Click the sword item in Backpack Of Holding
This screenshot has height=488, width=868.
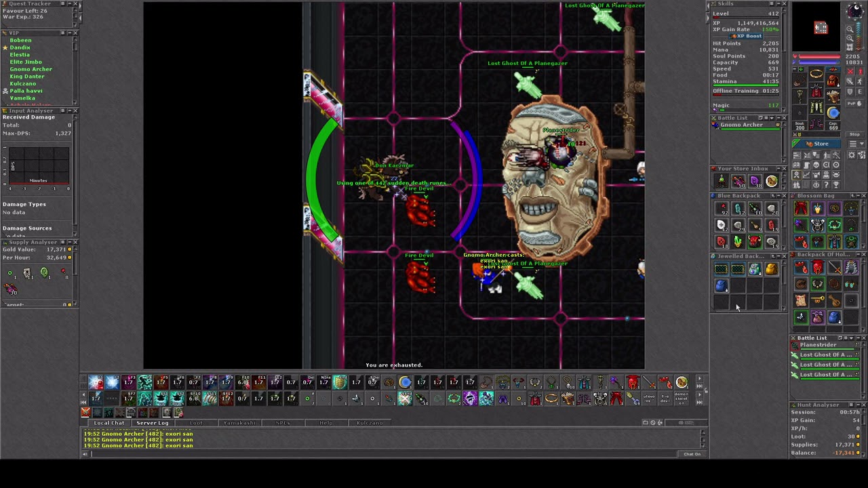pyautogui.click(x=834, y=268)
